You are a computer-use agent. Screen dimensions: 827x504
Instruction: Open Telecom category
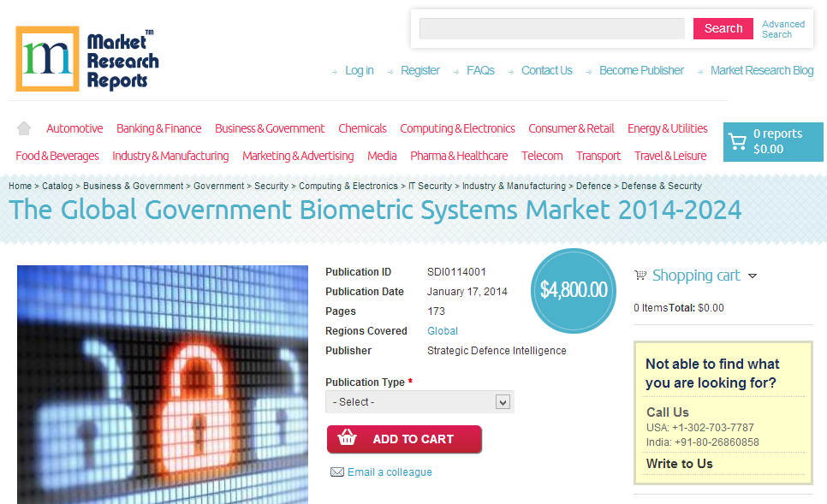pos(542,156)
